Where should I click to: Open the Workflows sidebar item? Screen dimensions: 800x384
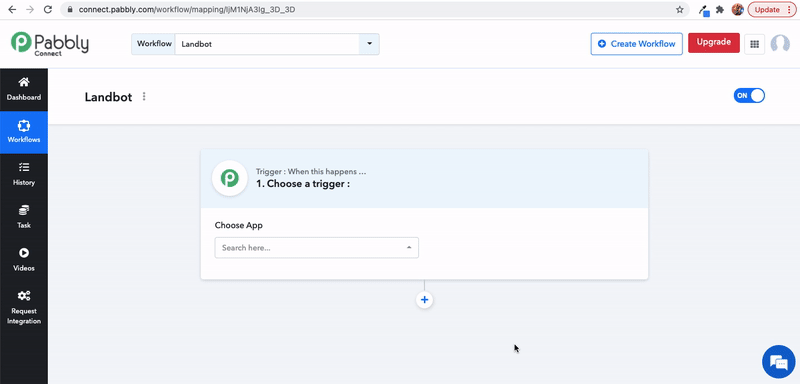24,132
